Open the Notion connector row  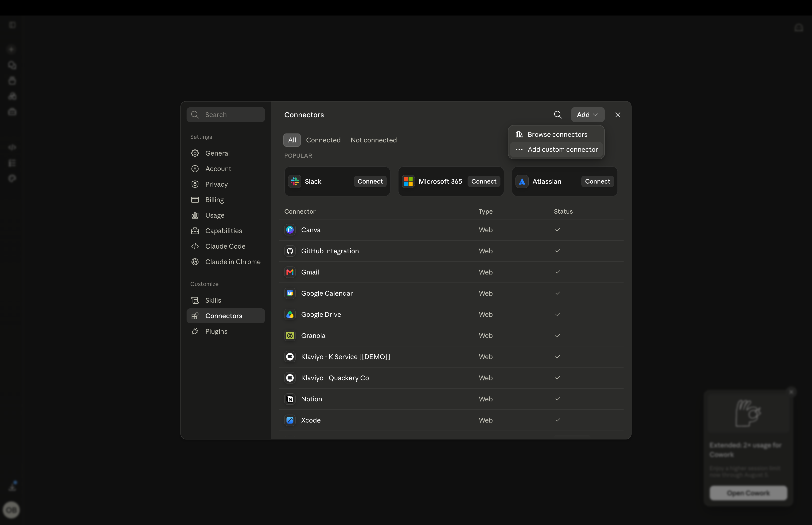451,399
